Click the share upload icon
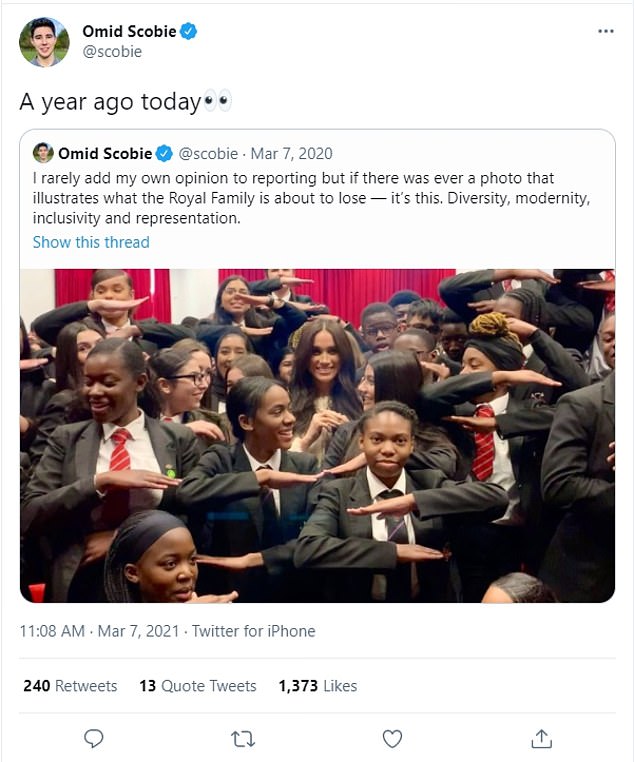Screen dimensions: 634x762 (x=541, y=738)
